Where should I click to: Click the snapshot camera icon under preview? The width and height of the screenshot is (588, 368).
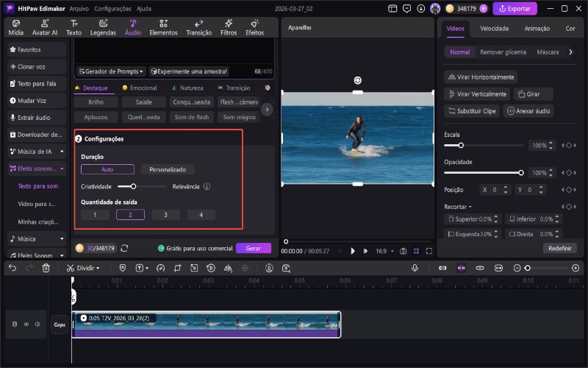coord(403,251)
